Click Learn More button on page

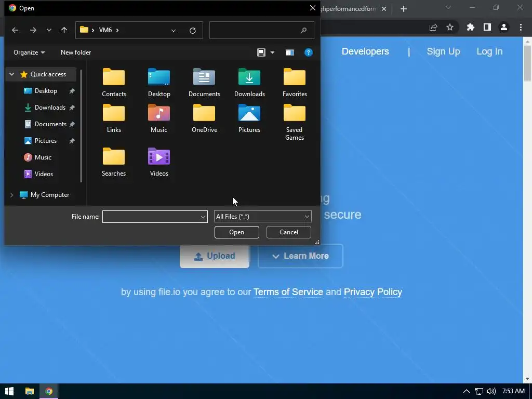pos(300,256)
